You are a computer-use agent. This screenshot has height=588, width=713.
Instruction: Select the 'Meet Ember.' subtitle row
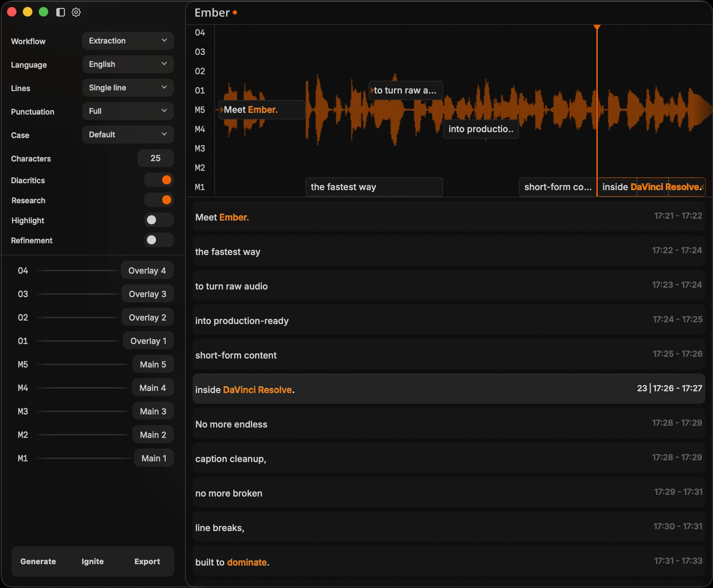click(449, 216)
